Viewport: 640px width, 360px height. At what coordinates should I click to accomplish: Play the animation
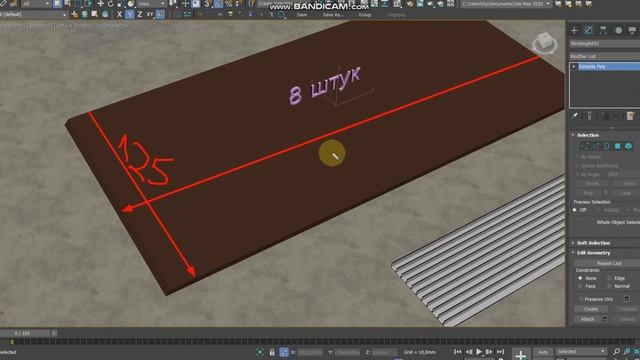click(479, 352)
